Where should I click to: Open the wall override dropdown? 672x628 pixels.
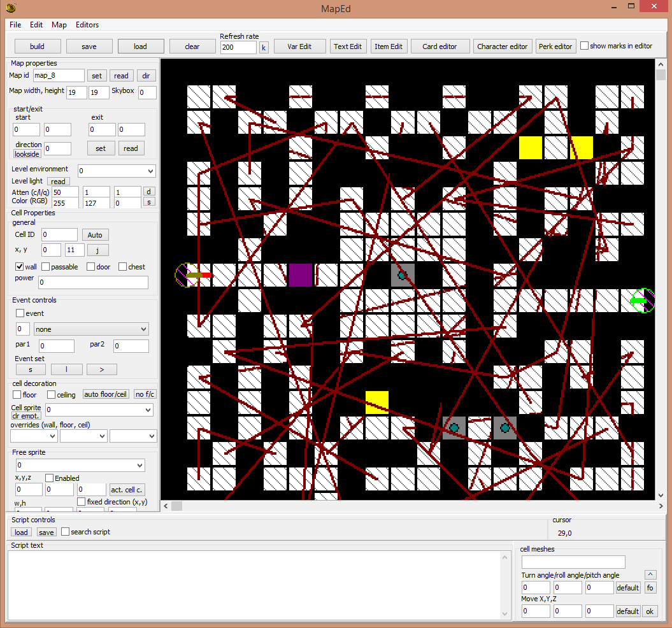point(34,436)
